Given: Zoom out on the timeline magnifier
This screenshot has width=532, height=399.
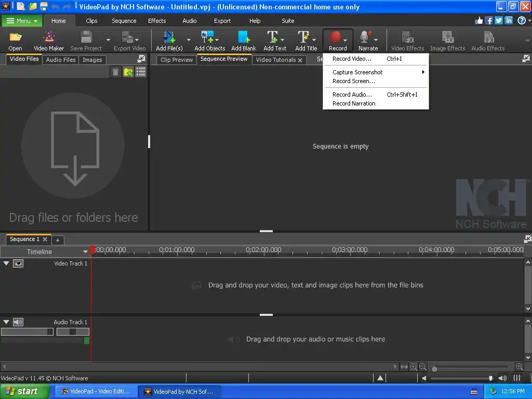Looking at the screenshot, I should point(423,367).
